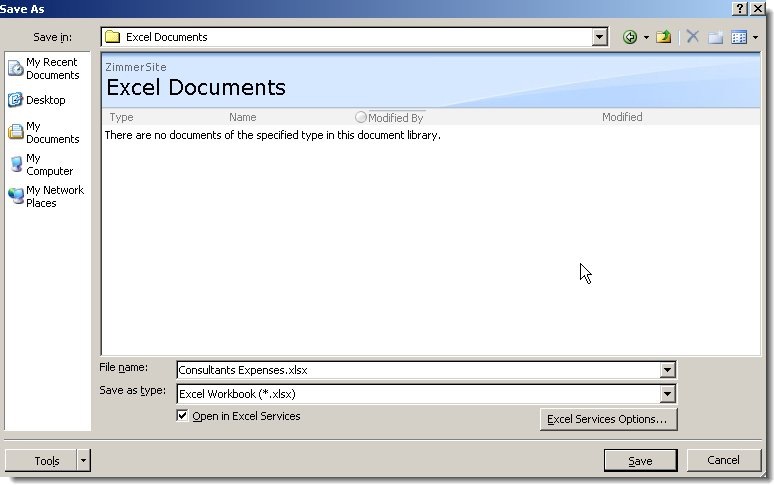Viewport: 774px width, 485px height.
Task: Sort the library by Name column
Action: point(242,117)
